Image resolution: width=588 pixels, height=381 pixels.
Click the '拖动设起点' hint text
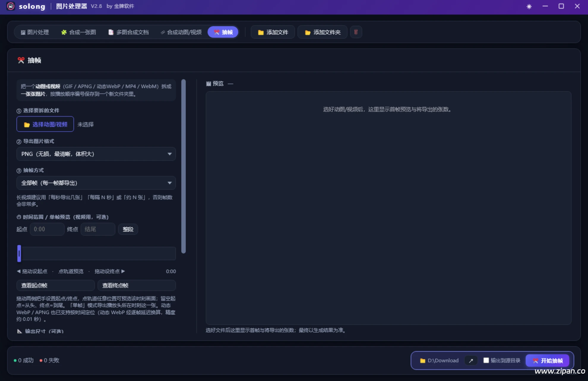click(x=34, y=271)
